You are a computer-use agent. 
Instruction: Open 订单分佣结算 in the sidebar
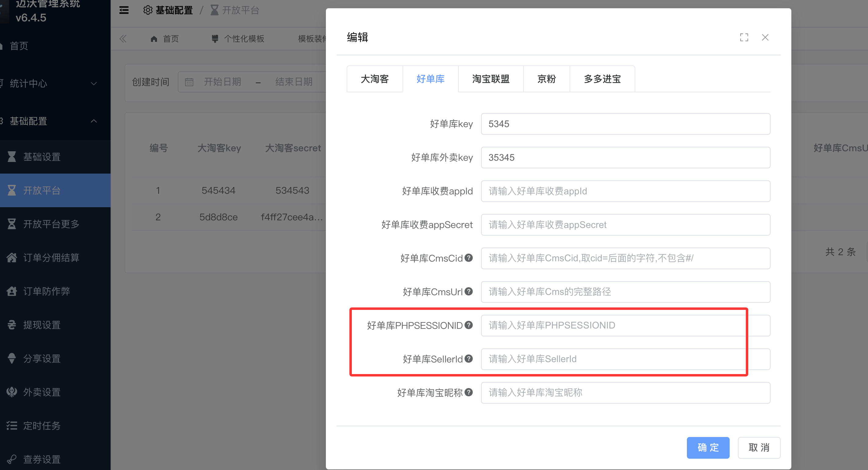point(51,258)
